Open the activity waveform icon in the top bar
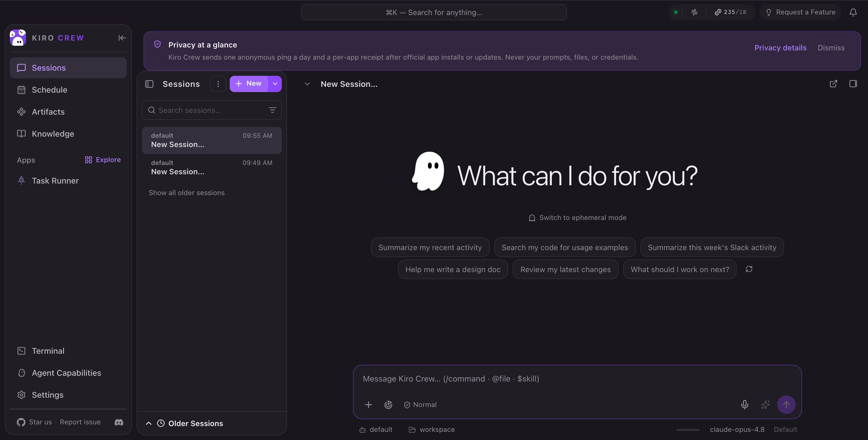 click(694, 12)
